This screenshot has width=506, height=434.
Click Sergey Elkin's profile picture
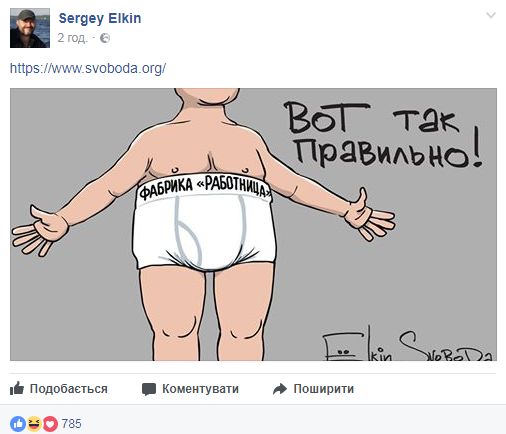30,28
